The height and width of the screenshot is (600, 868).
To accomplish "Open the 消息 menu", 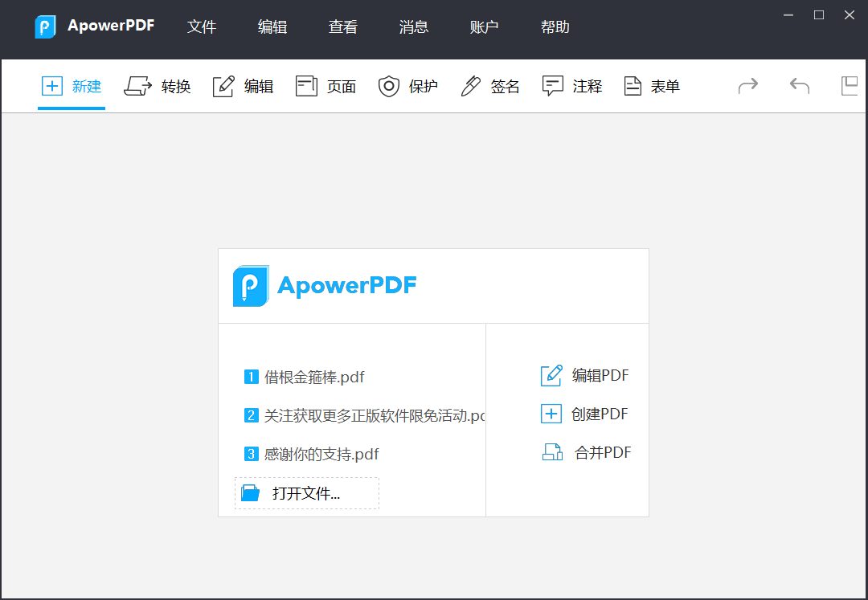I will pyautogui.click(x=414, y=27).
